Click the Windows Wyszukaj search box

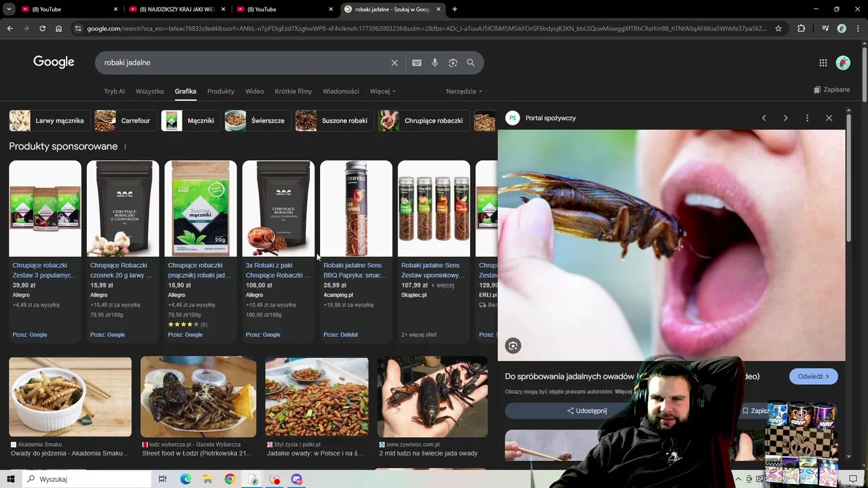pyautogui.click(x=87, y=479)
